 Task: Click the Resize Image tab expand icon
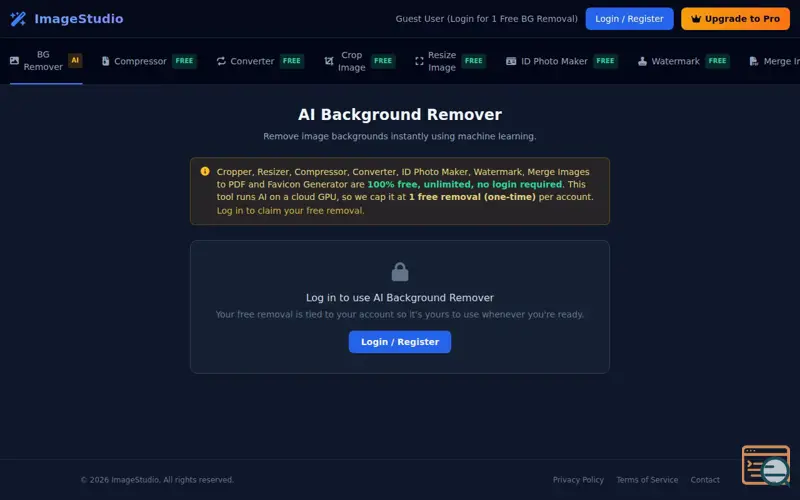pos(419,61)
